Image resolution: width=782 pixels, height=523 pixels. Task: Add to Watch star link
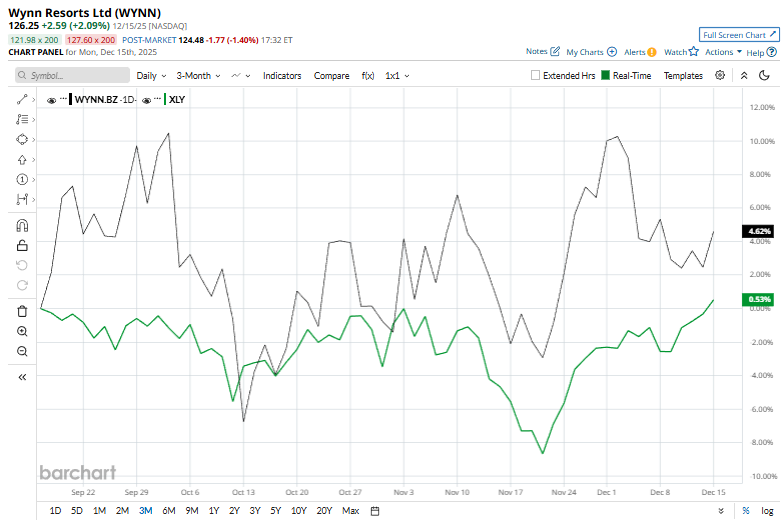pos(681,52)
